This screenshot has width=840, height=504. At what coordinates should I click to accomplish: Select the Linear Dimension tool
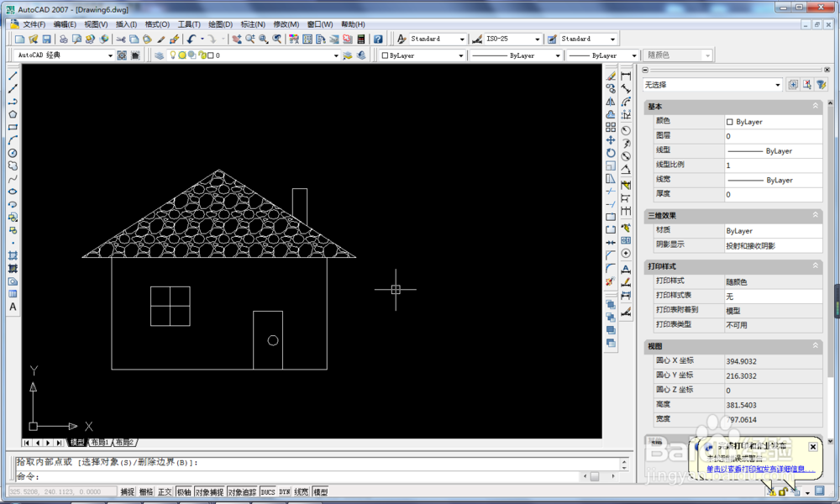tap(626, 76)
